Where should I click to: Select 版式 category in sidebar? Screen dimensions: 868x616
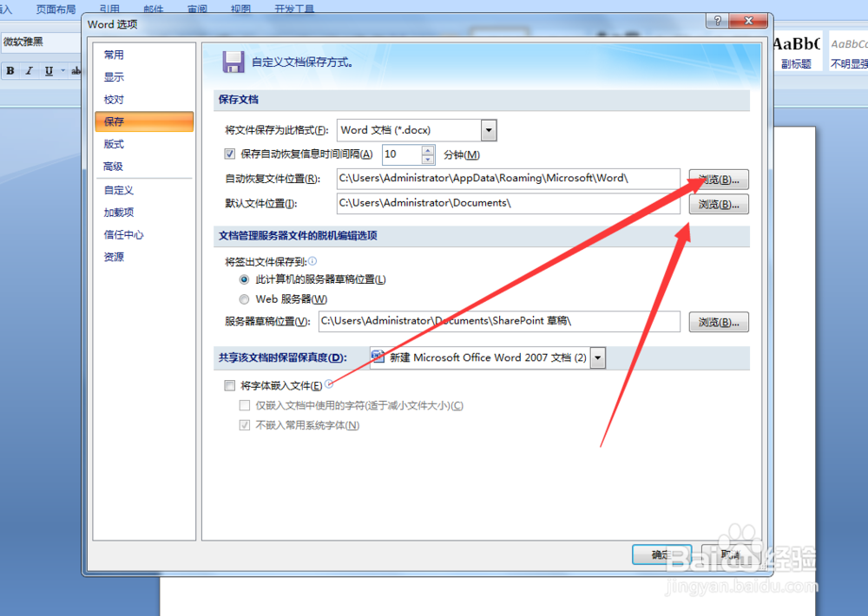(x=144, y=144)
